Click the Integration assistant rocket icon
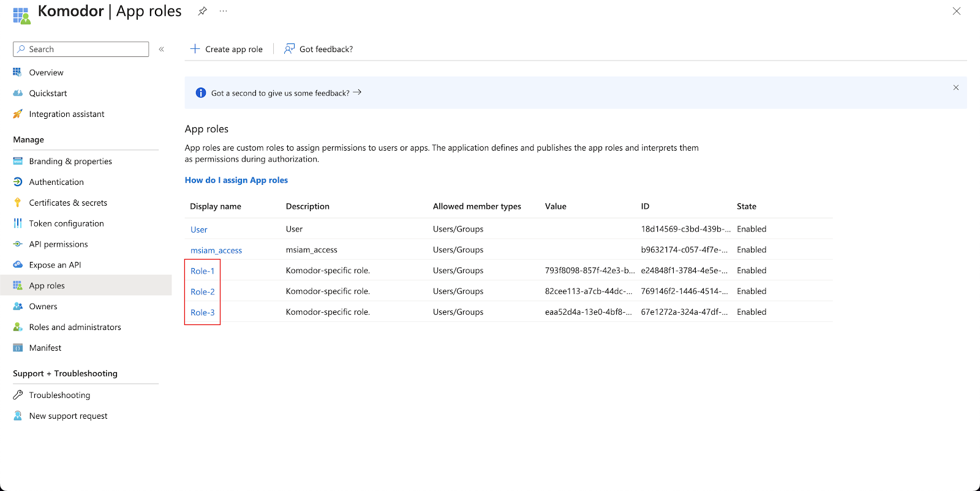This screenshot has width=980, height=491. (x=18, y=114)
